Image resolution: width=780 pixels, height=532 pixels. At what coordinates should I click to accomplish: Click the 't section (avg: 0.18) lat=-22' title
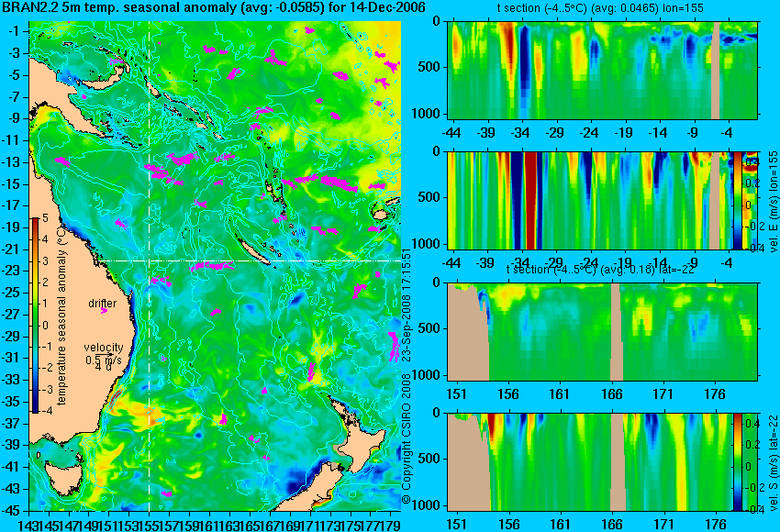click(600, 270)
